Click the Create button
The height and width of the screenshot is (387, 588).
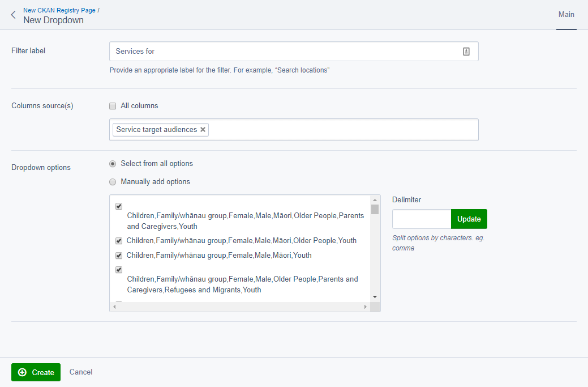(x=36, y=372)
